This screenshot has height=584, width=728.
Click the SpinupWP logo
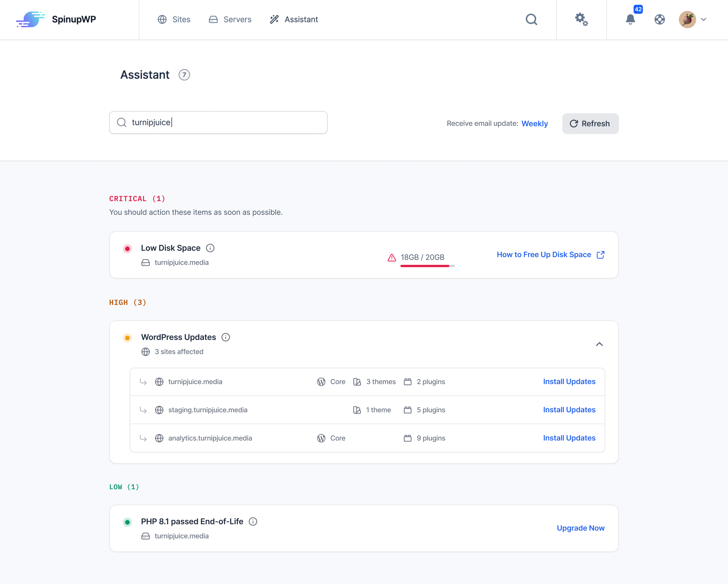coord(56,19)
